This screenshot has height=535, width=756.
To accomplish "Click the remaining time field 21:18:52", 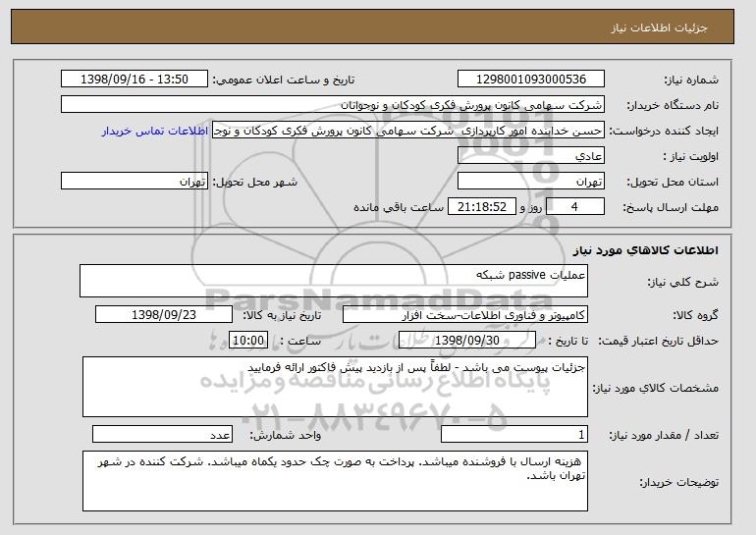I will point(482,207).
